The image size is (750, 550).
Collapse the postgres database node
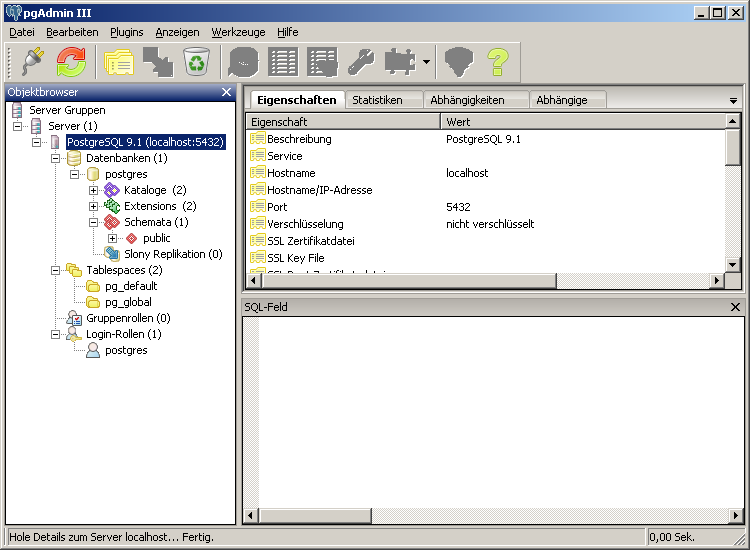pos(75,174)
